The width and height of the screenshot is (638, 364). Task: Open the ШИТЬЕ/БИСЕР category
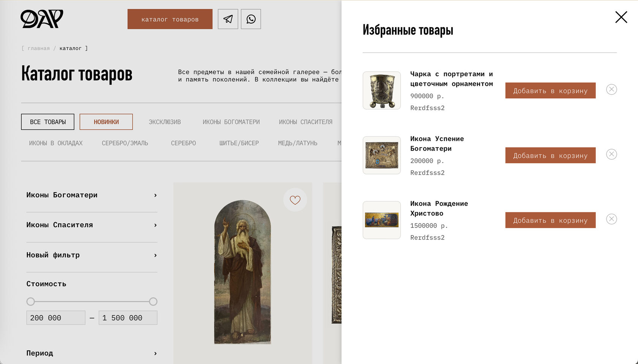coord(239,143)
